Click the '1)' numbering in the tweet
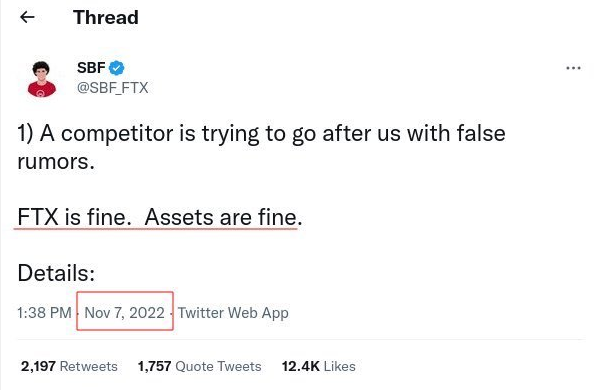 (25, 133)
